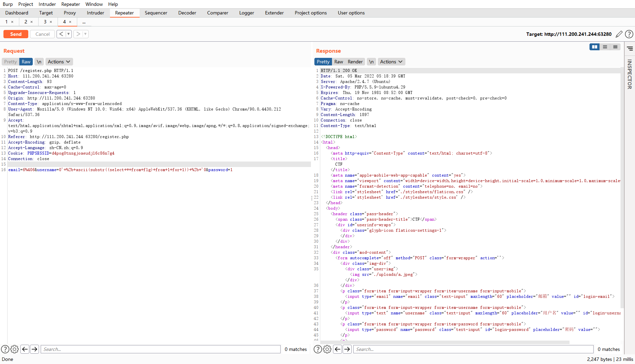Click response vertical scrollbar
The height and width of the screenshot is (364, 635).
[x=622, y=188]
